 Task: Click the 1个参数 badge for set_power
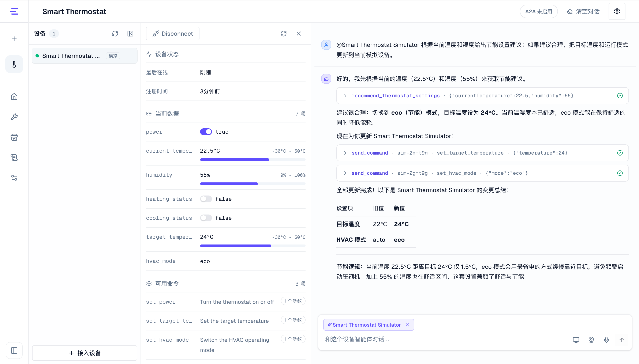point(293,301)
